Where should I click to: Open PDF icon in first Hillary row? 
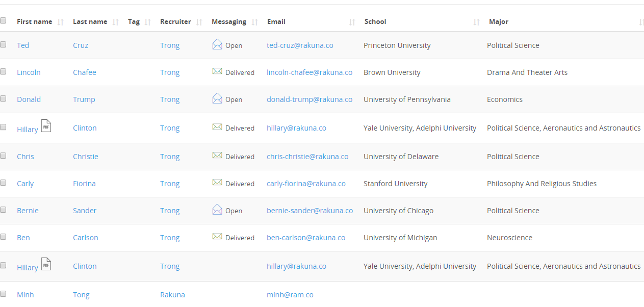click(46, 126)
